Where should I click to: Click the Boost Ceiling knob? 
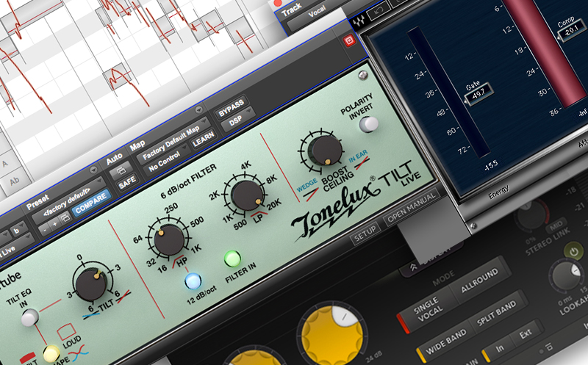point(325,151)
